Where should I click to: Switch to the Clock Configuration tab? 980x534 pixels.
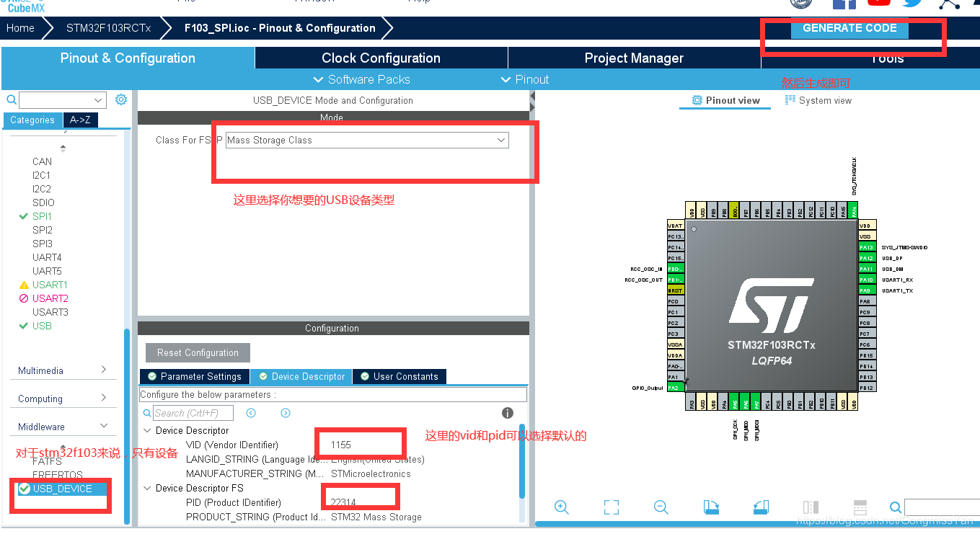381,58
